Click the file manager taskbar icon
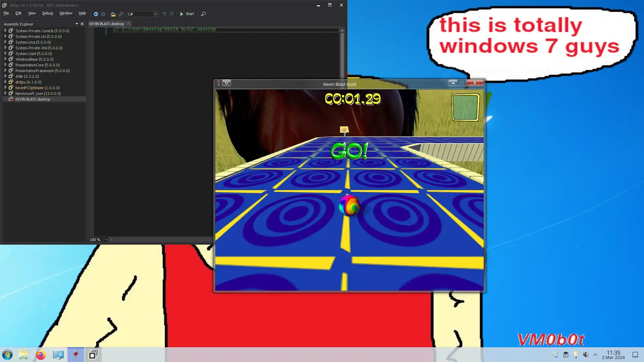Viewport: 644px width, 362px height. tap(23, 355)
